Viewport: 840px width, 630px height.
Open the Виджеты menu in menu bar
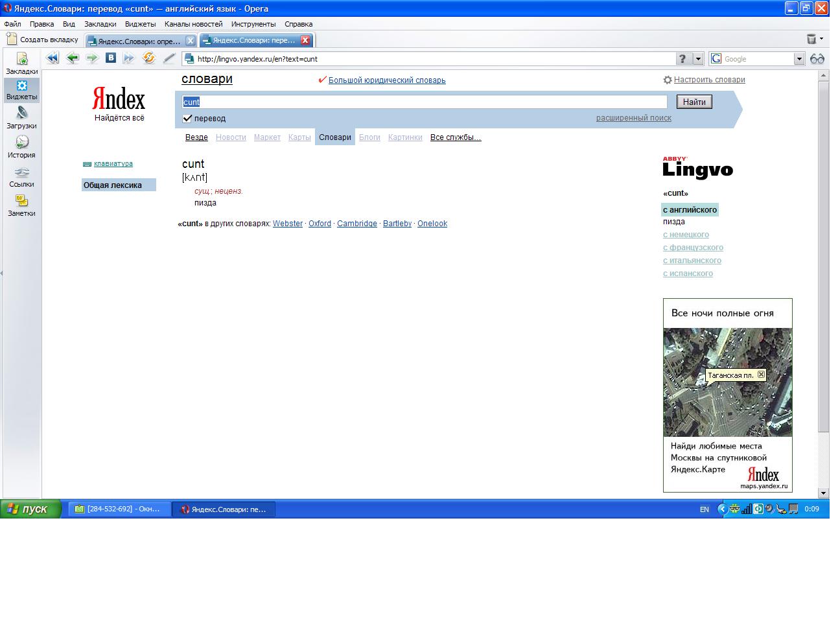(x=140, y=24)
